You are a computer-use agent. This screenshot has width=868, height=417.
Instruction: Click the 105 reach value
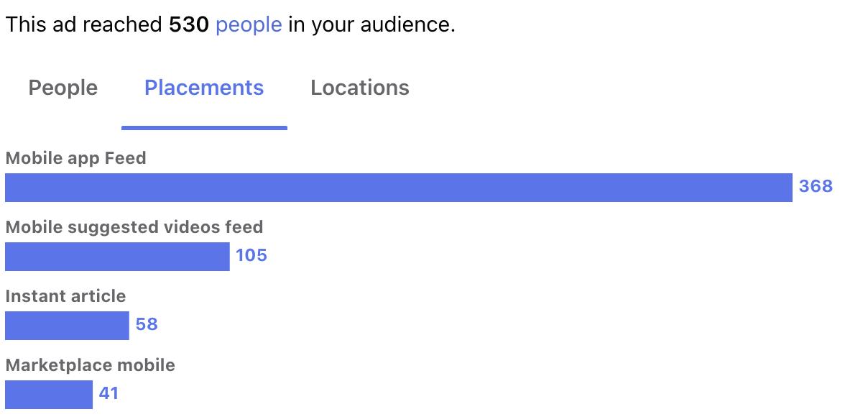251,256
